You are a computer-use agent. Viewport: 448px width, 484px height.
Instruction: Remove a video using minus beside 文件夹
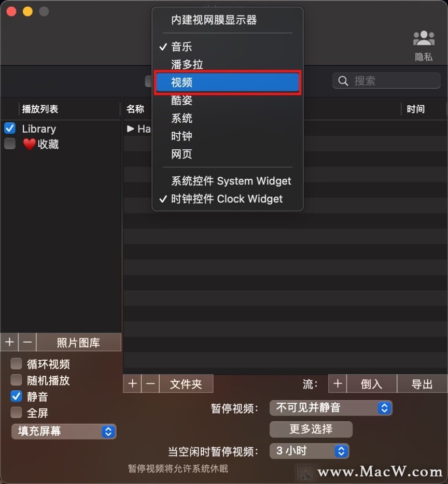150,383
